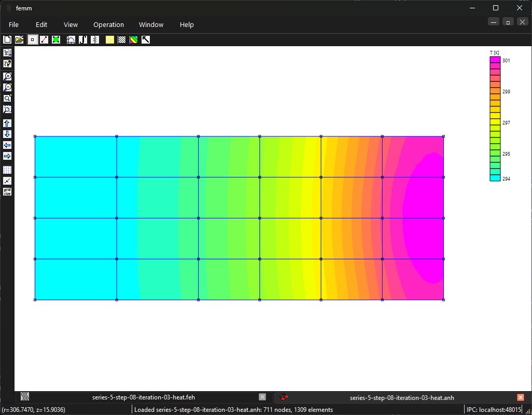Open the Help menu
532x415 pixels.
pos(187,25)
